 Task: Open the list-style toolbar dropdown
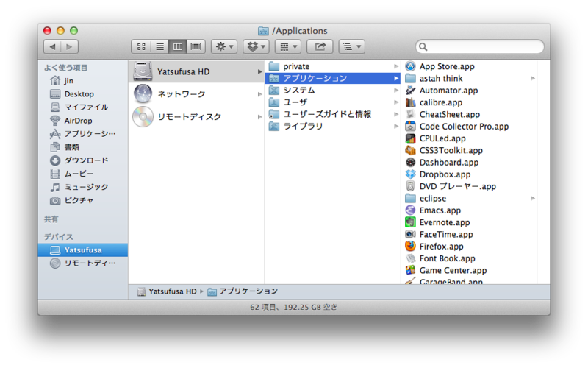click(352, 46)
